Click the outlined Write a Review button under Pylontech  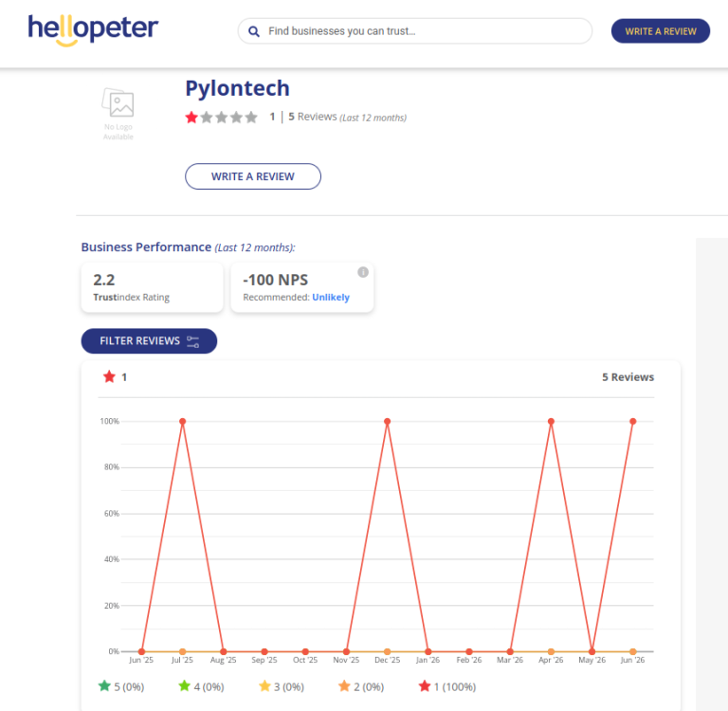[x=252, y=176]
